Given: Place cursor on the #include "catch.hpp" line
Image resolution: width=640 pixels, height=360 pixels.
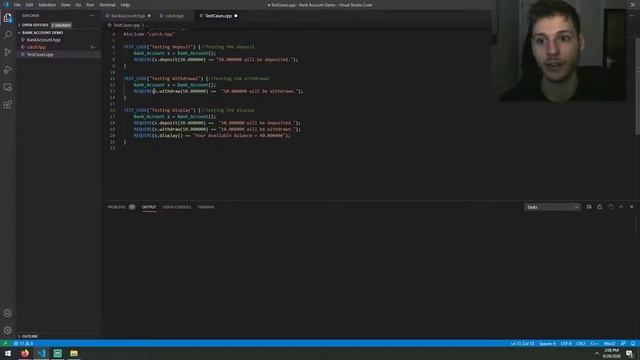Looking at the screenshot, I should tap(149, 34).
